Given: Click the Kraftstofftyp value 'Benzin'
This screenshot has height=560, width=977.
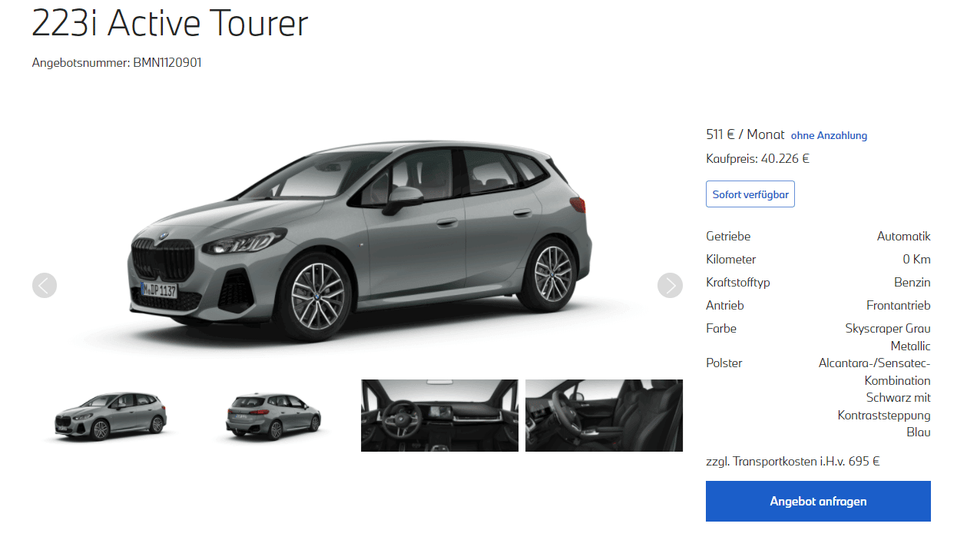Looking at the screenshot, I should click(912, 283).
